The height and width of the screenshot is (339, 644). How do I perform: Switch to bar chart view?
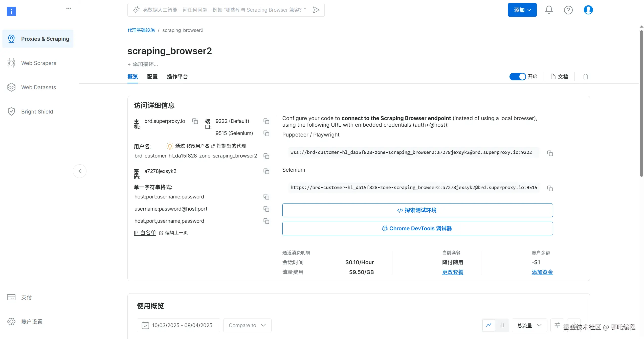click(x=502, y=325)
